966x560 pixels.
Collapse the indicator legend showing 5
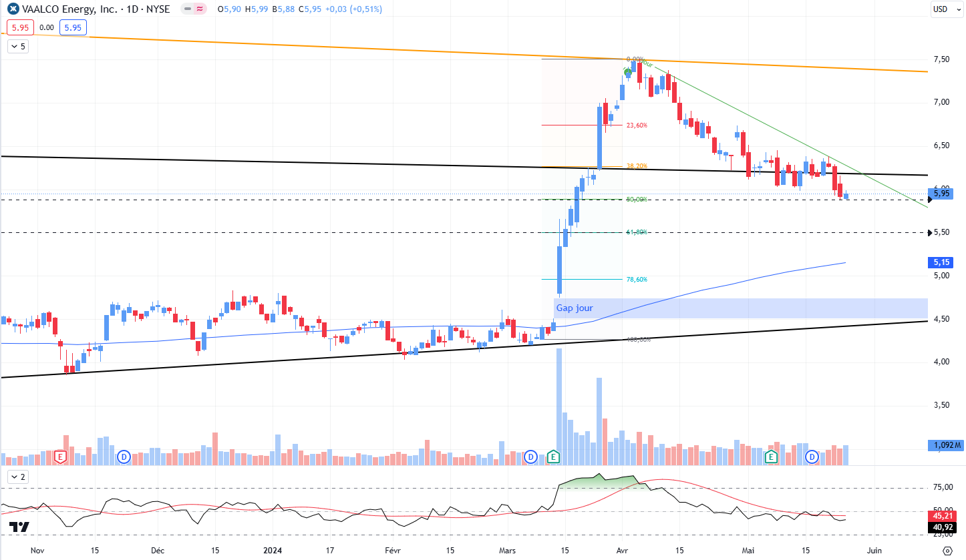[17, 47]
